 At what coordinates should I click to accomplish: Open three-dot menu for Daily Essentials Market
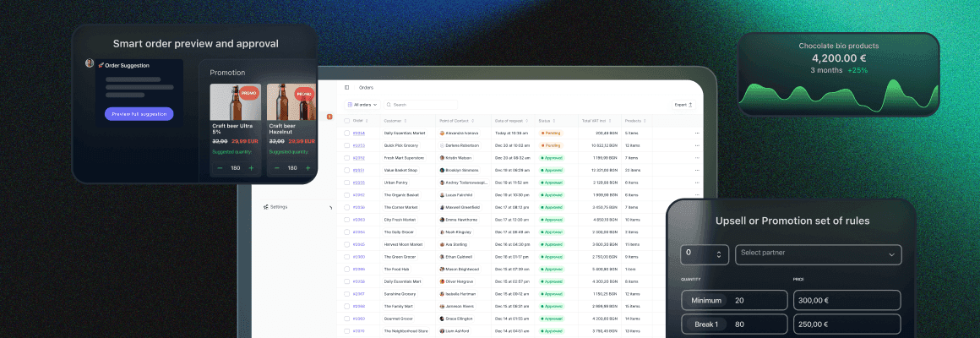pyautogui.click(x=697, y=133)
